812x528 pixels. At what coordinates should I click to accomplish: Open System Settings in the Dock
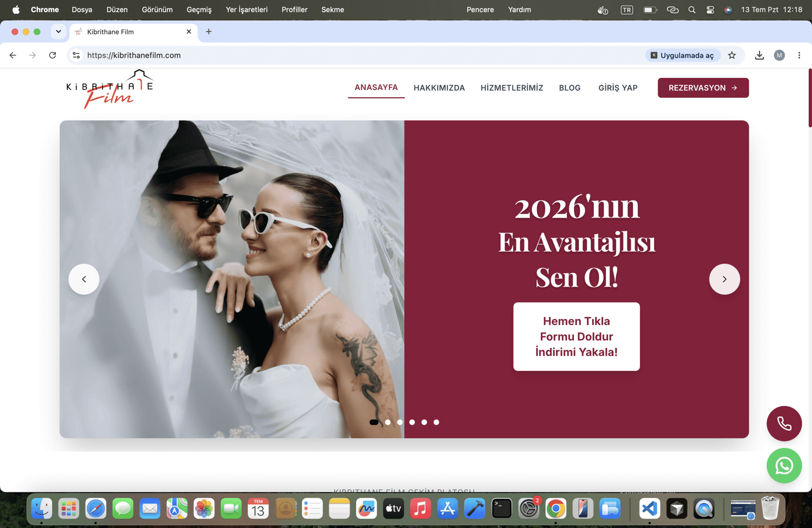pyautogui.click(x=529, y=508)
